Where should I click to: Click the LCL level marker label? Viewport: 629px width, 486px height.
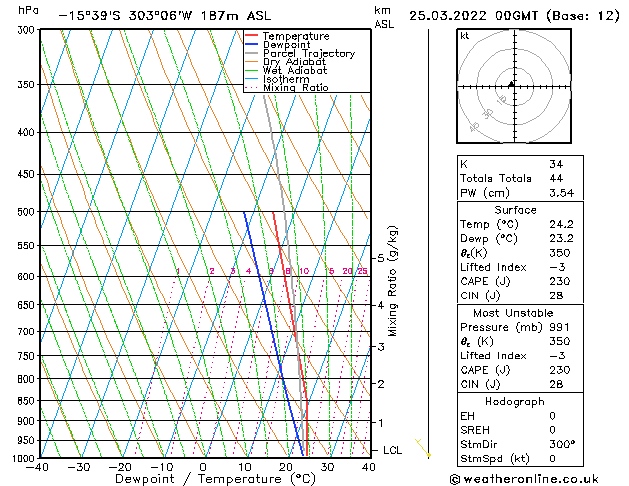[x=392, y=450]
